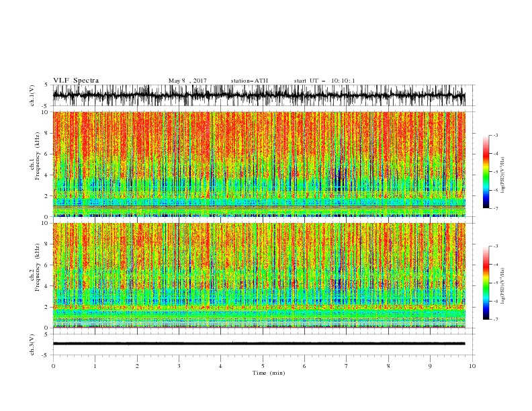The image size is (532, 411).
Task: Click the "-3" tick on ch.1 color bar
Action: 496,135
